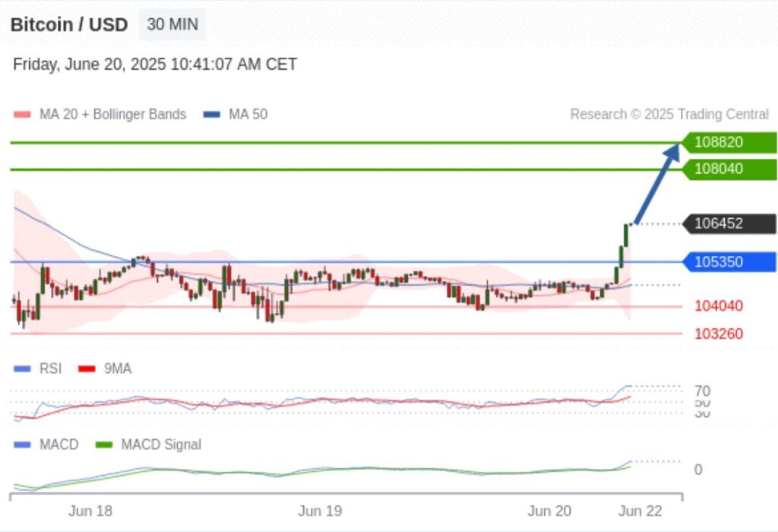This screenshot has width=778, height=532.
Task: Click the 103260 support price label
Action: pyautogui.click(x=718, y=334)
